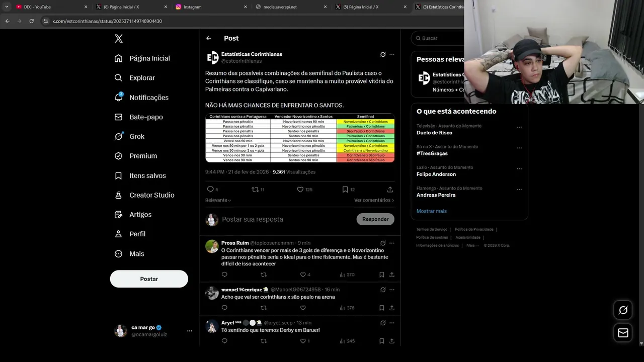Reload the page with the refresh icon
This screenshot has width=644, height=362.
(x=31, y=21)
